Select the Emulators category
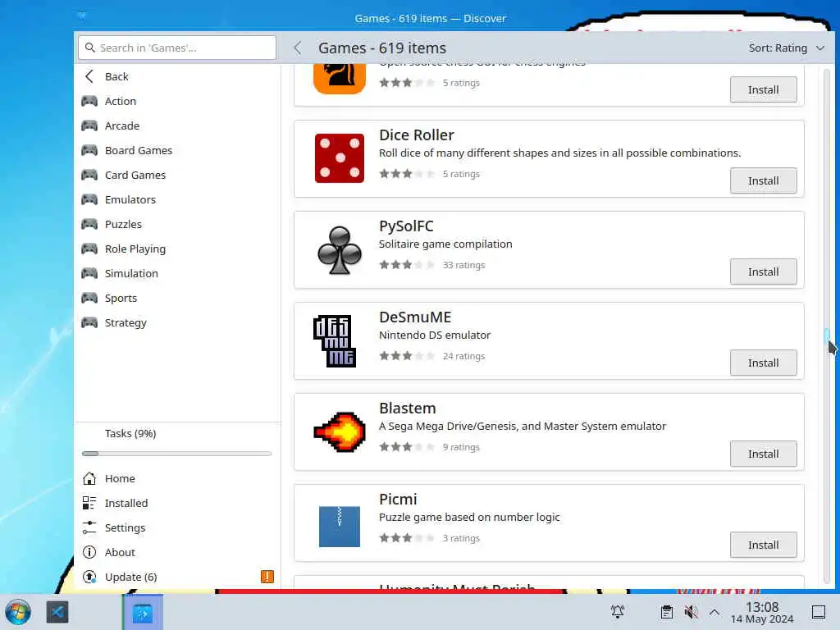 coord(177,200)
